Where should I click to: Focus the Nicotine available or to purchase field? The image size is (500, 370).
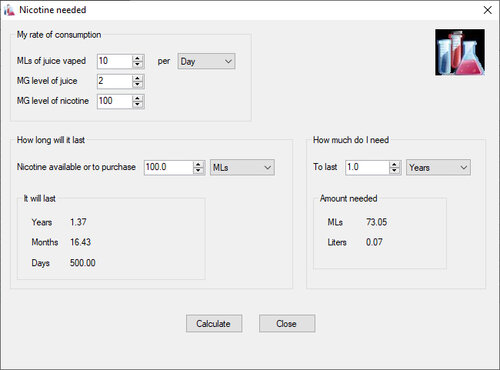[x=169, y=167]
